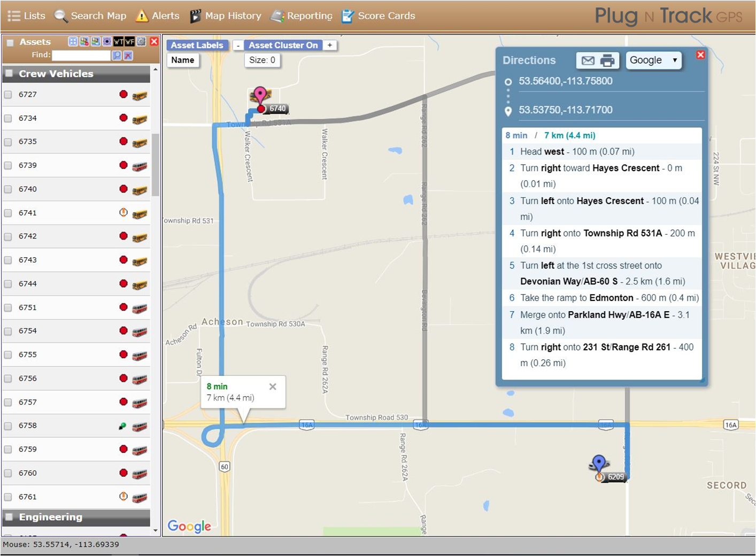Viewport: 756px width, 556px height.
Task: Close the 8 min route info bubble
Action: click(273, 387)
